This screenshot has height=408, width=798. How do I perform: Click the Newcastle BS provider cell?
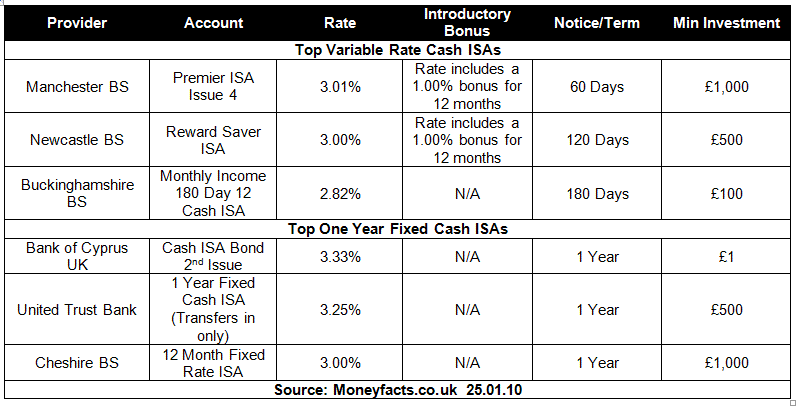point(75,140)
